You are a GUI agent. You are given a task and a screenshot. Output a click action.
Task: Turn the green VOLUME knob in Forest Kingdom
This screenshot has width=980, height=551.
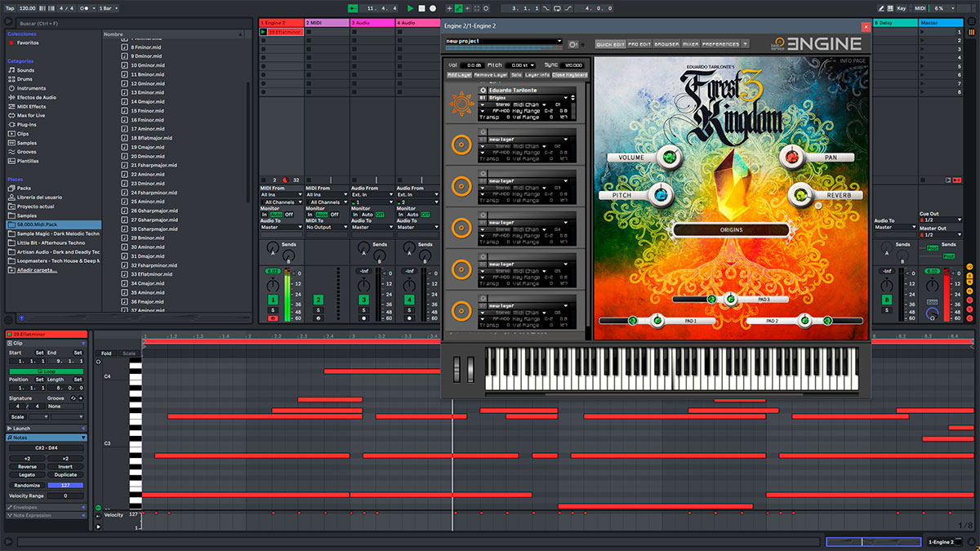(x=670, y=157)
